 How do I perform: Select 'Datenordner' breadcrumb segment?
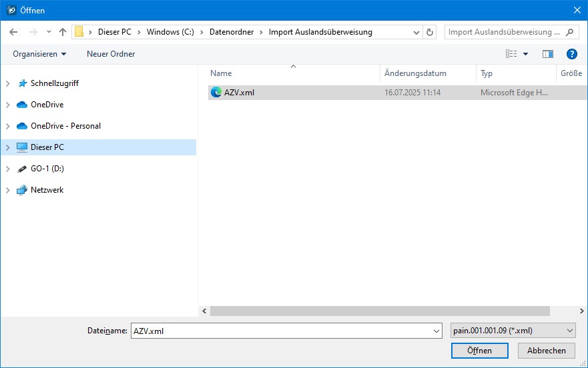232,32
